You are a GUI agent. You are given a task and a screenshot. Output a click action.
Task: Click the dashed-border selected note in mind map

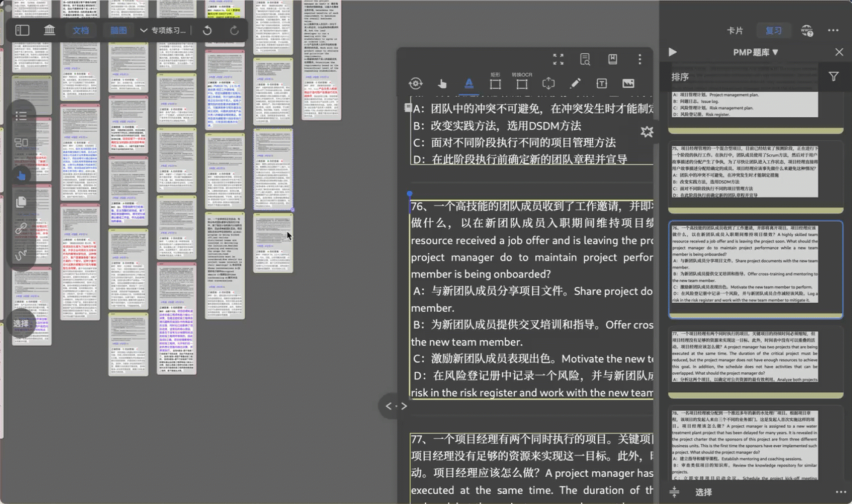click(273, 169)
